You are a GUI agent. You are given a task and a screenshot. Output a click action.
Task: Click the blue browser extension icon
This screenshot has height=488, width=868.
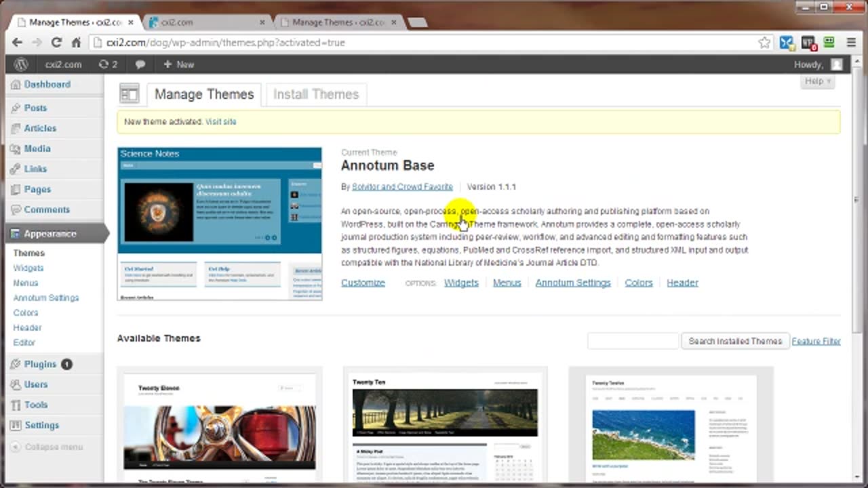(x=787, y=43)
